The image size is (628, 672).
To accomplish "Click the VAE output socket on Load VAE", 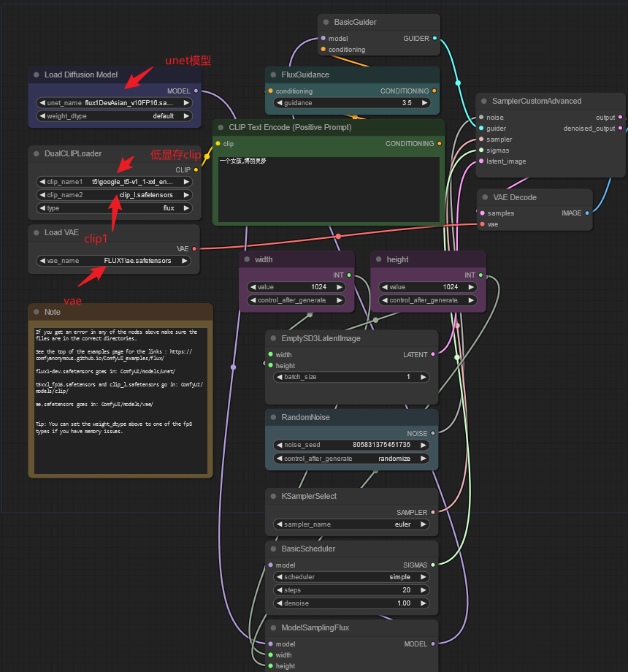I will pos(194,248).
